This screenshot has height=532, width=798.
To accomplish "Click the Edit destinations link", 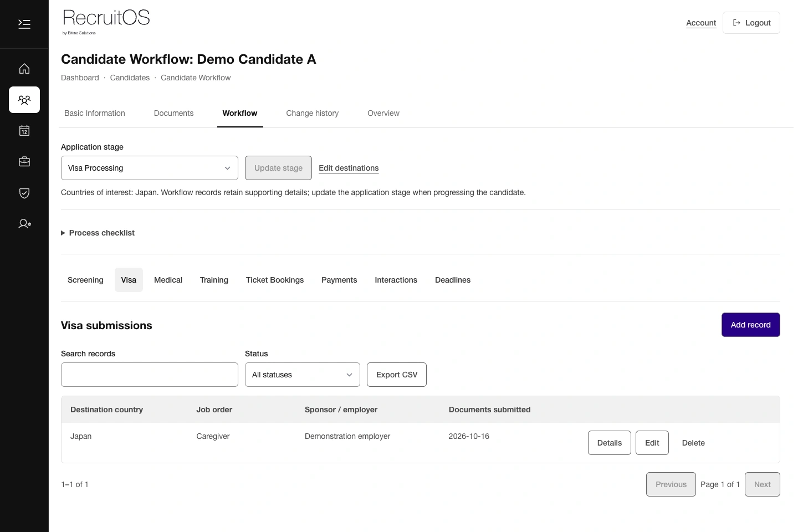I will pos(349,168).
